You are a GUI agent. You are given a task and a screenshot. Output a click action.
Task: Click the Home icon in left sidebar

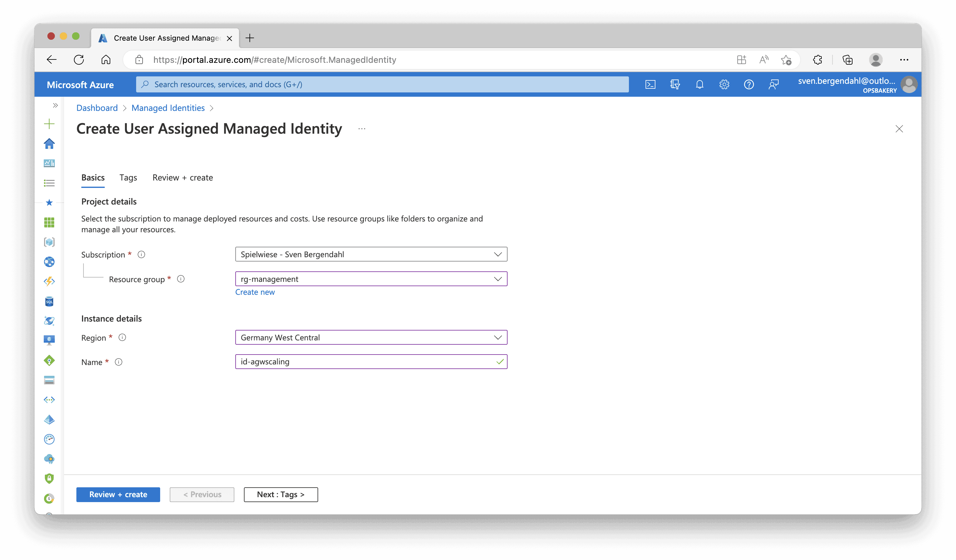point(49,144)
